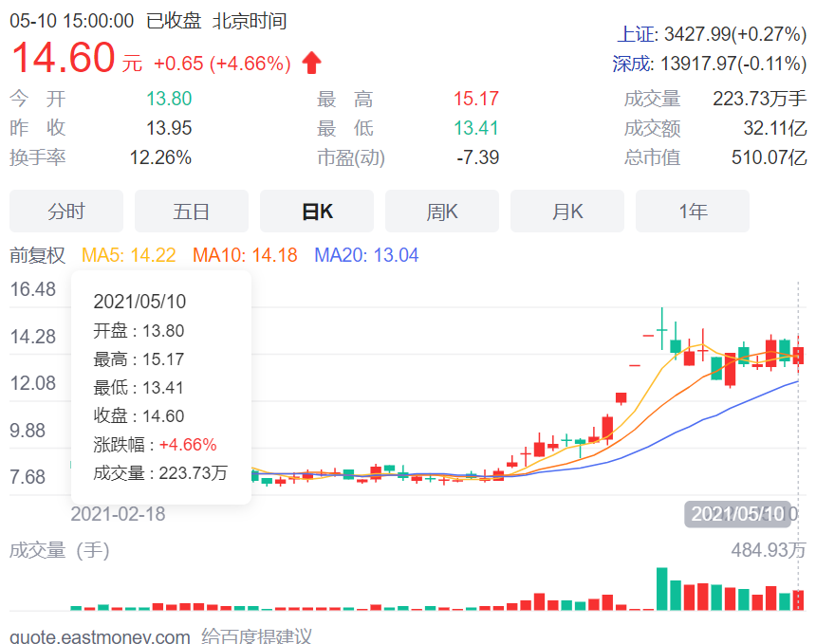Click the MA5: 14.22 indicator label

128,255
